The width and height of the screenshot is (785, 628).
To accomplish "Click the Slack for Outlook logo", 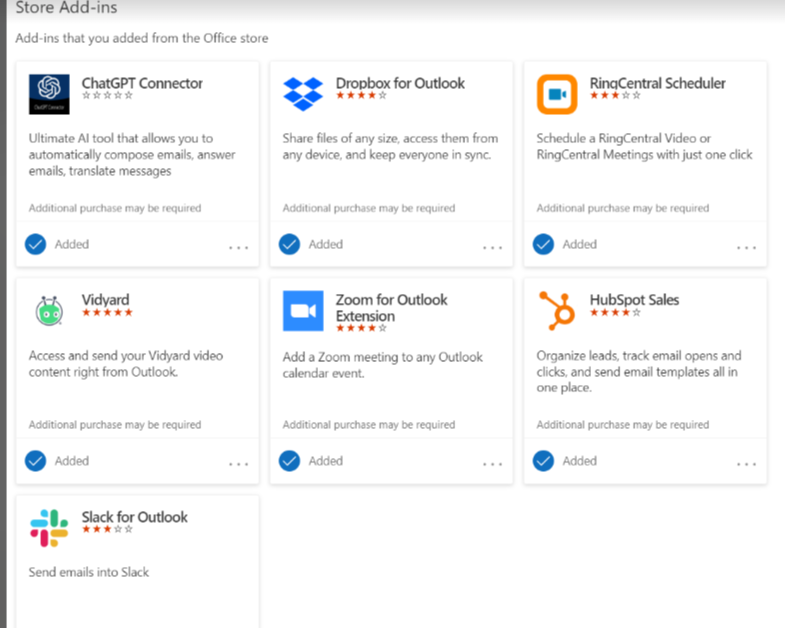I will pos(49,528).
